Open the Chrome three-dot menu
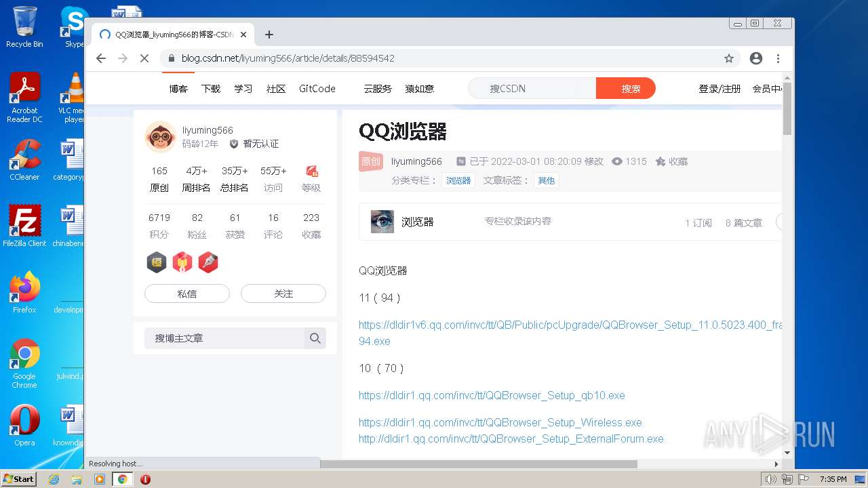 point(778,58)
